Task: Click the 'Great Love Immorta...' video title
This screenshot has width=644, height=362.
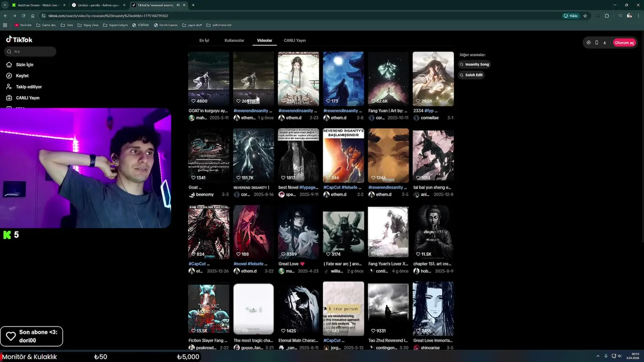Action: click(433, 340)
